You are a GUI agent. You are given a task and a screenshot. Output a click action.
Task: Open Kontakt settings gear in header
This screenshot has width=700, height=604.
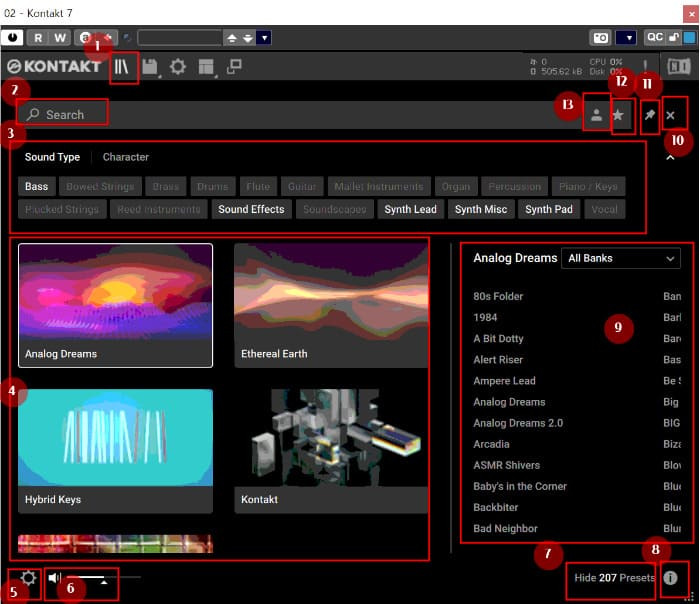(178, 67)
